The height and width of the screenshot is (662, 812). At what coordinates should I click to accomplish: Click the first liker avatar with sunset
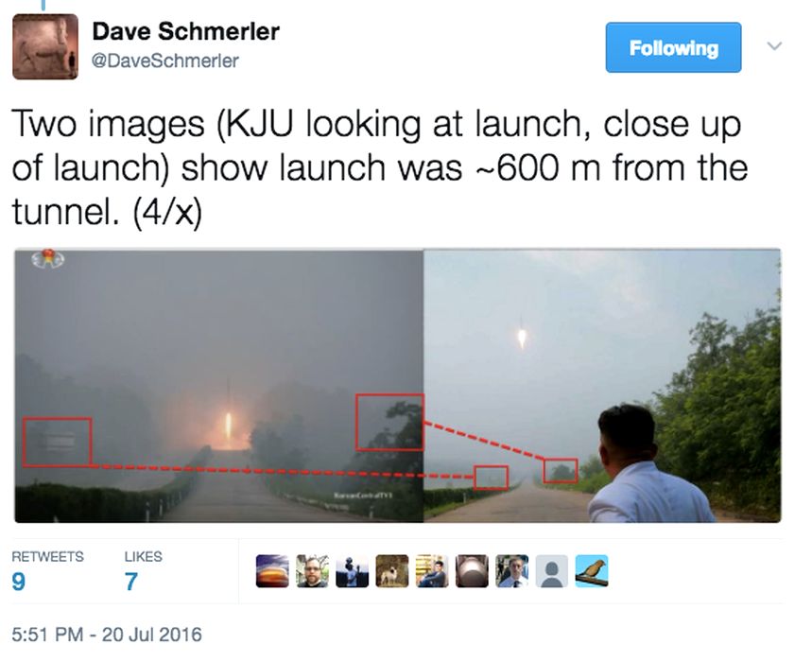click(x=272, y=571)
